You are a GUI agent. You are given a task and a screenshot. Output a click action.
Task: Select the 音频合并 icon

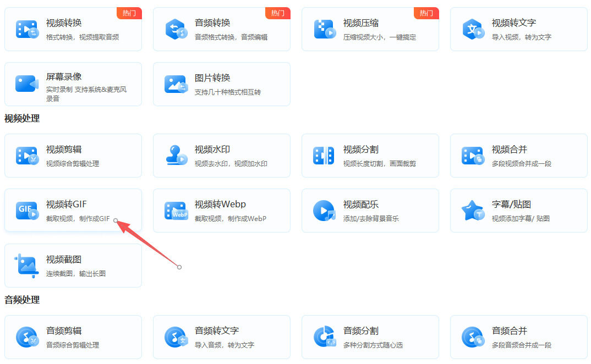pyautogui.click(x=473, y=337)
